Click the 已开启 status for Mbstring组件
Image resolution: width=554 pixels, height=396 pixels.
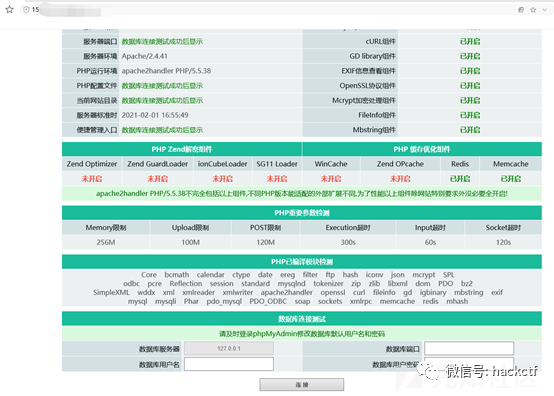(x=470, y=130)
